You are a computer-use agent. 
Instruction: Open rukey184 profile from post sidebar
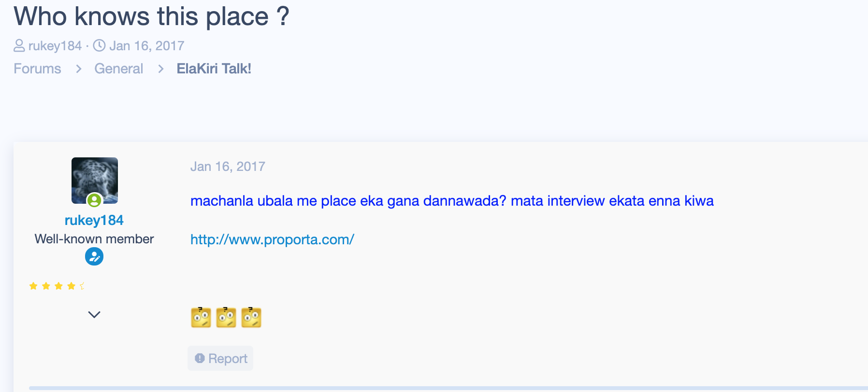coord(94,221)
